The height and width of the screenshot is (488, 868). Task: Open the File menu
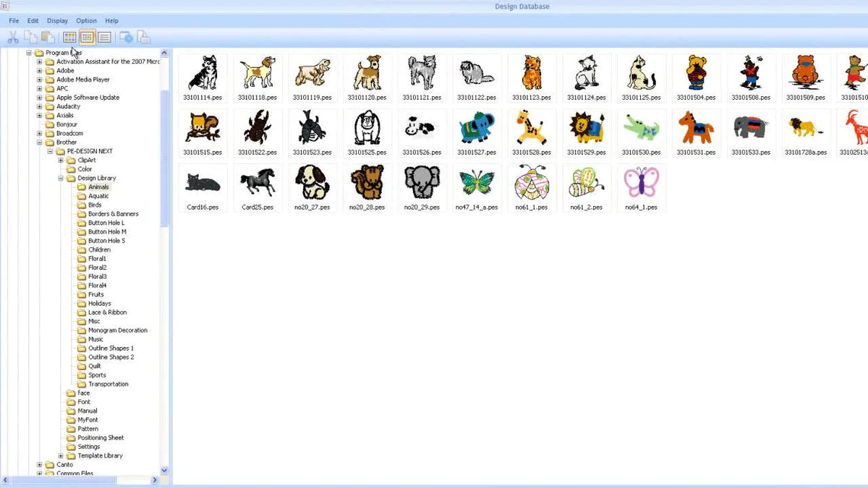point(14,21)
